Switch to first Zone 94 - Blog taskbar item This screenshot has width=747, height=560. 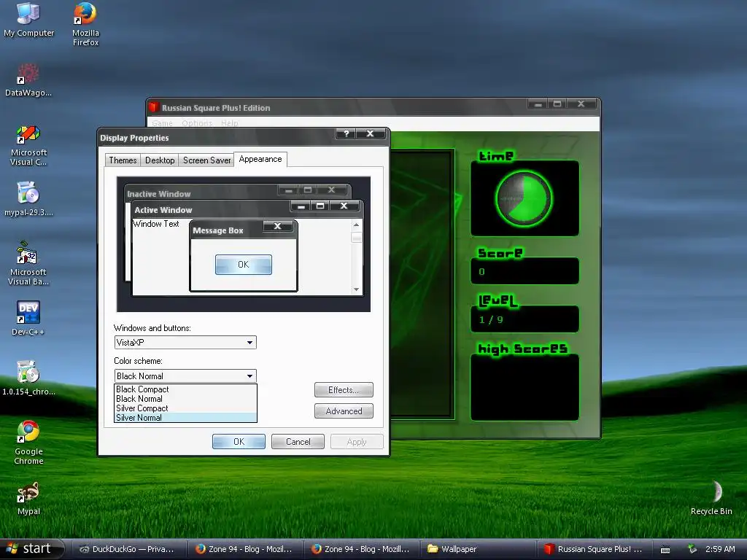[x=244, y=549]
